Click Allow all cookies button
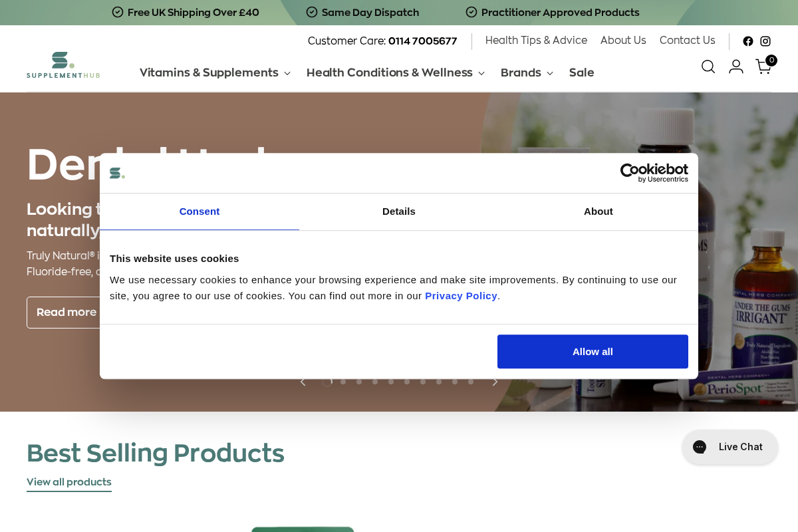Screen dimensions: 798x532 pyautogui.click(x=592, y=351)
